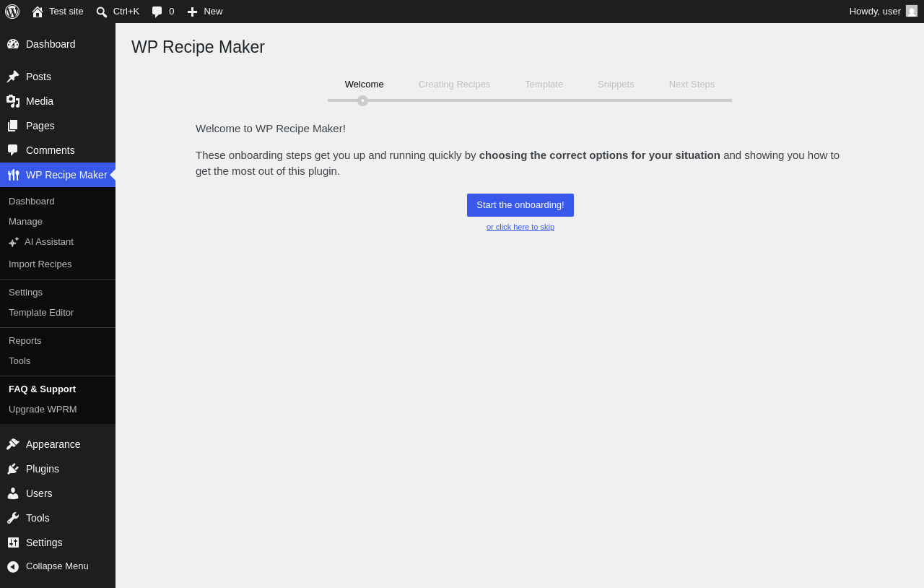
Task: Collapse the admin sidebar menu
Action: point(58,566)
